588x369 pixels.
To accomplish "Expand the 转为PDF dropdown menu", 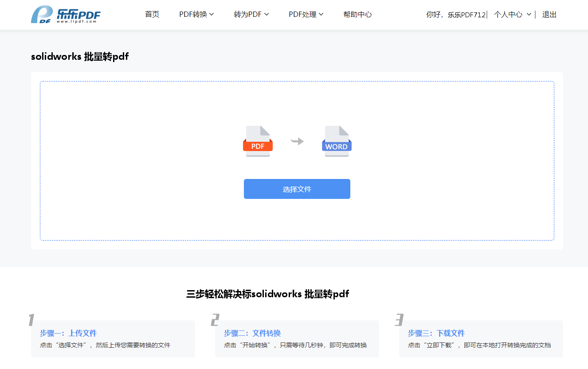I will 251,15.
